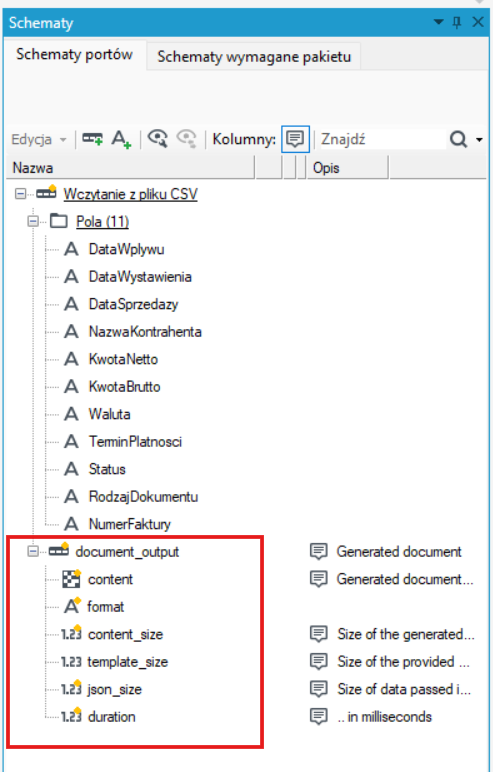Click the document_output port icon
The image size is (493, 772).
tap(59, 550)
